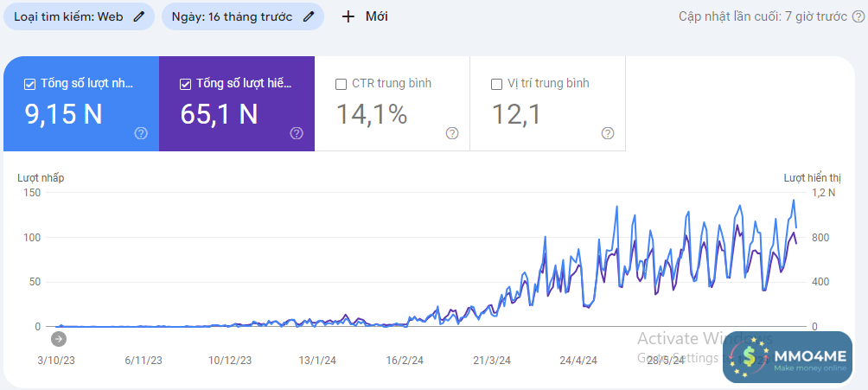Click the gray arrow marker at chart start

click(59, 338)
